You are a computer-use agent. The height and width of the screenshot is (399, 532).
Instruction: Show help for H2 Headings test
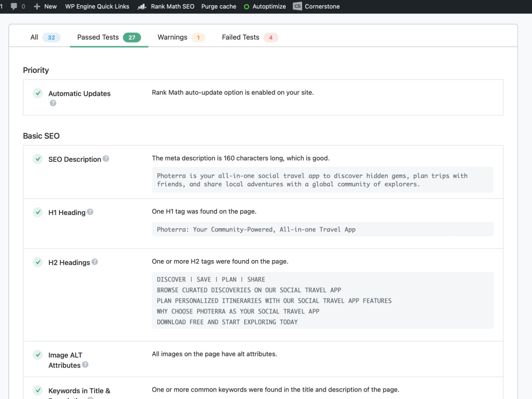tap(95, 262)
